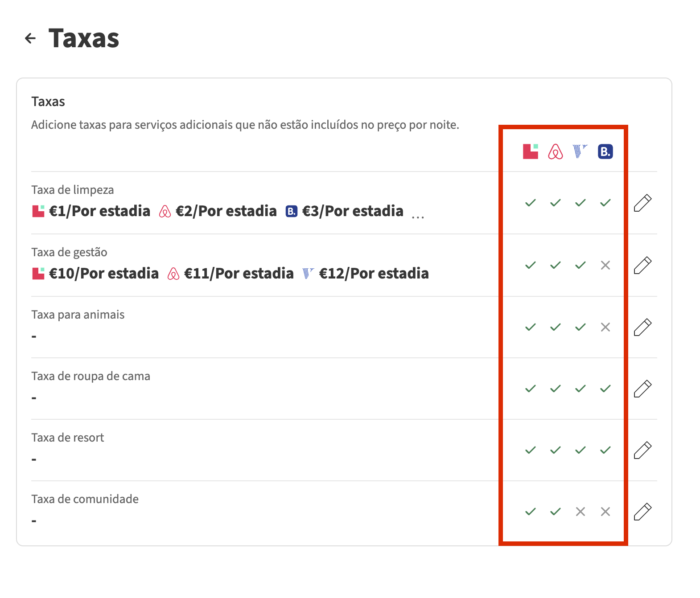Click the €12/Por estadia Vrbo price
The height and width of the screenshot is (598, 700).
coord(374,274)
